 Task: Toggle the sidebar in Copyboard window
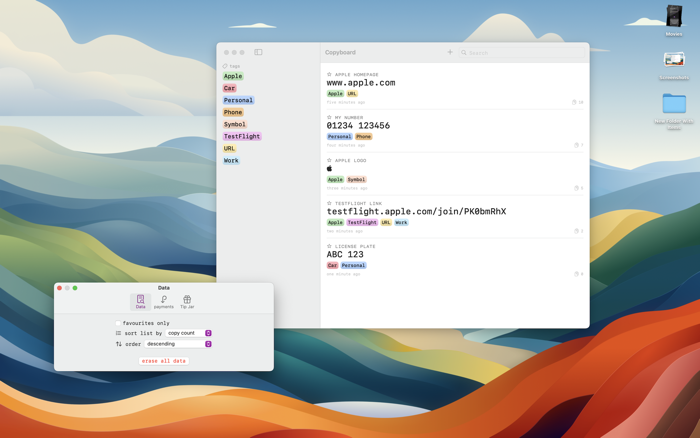coord(258,52)
